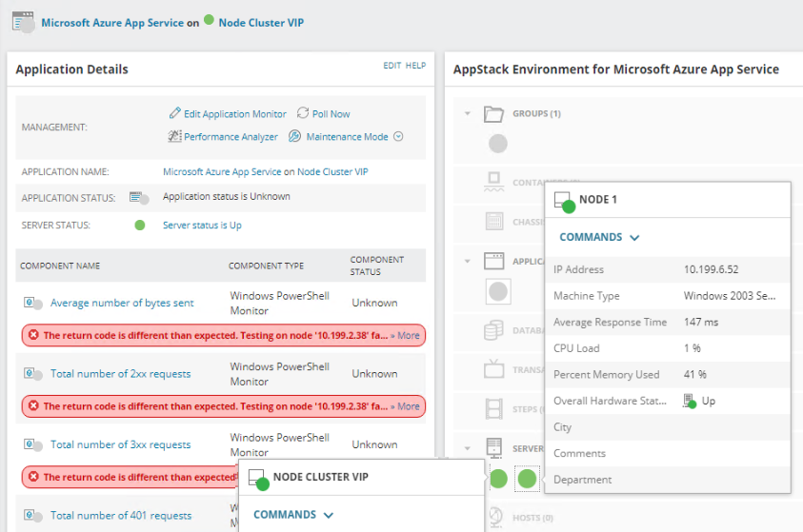Click EDIT in Application Details panel
The image size is (803, 532).
click(392, 66)
